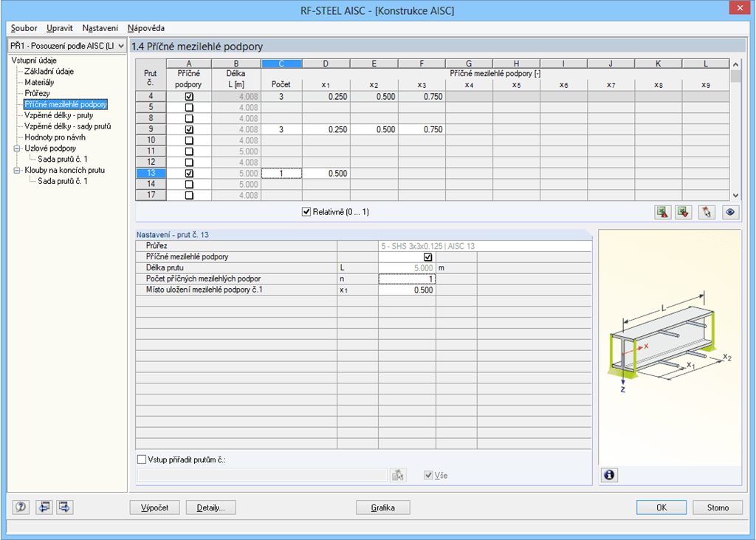Viewport: 756px width, 540px height.
Task: Check lateral supports for member 8
Action: [x=189, y=119]
